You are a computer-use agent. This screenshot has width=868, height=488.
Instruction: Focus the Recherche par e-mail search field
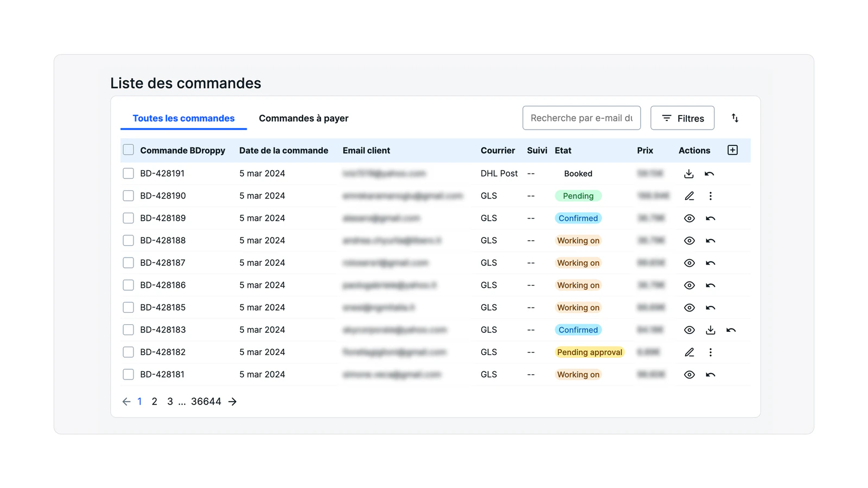point(582,118)
